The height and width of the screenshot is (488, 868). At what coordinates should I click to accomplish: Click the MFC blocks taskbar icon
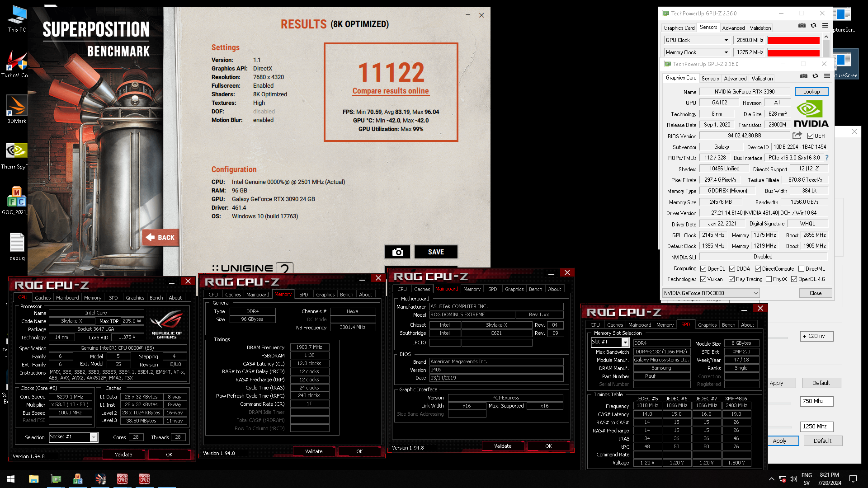click(78, 479)
